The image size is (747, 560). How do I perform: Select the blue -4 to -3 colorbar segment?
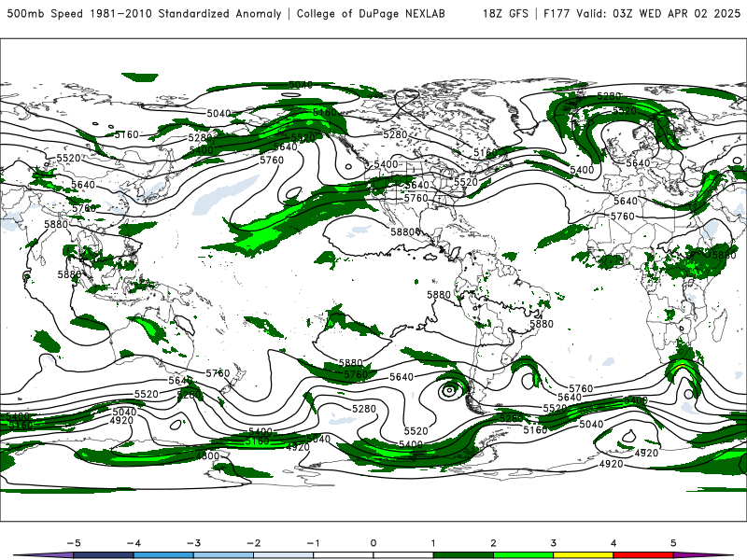[x=163, y=555]
